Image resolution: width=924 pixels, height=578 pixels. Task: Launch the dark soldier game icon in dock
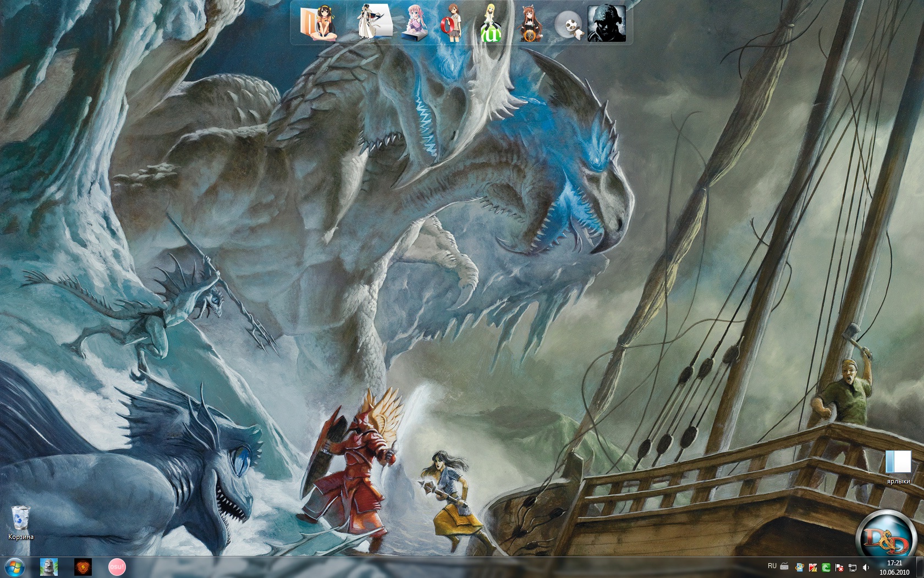(607, 24)
